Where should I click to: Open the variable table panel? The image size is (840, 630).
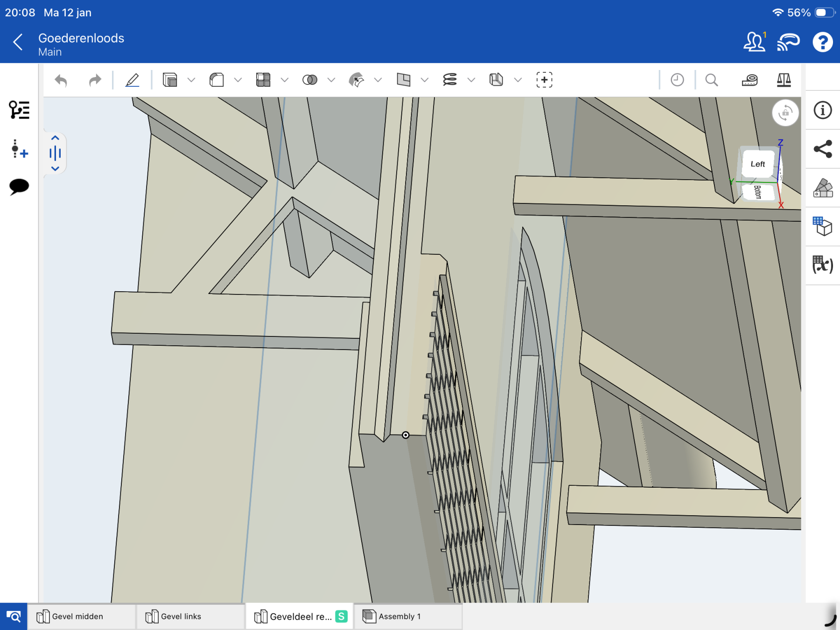click(x=823, y=265)
